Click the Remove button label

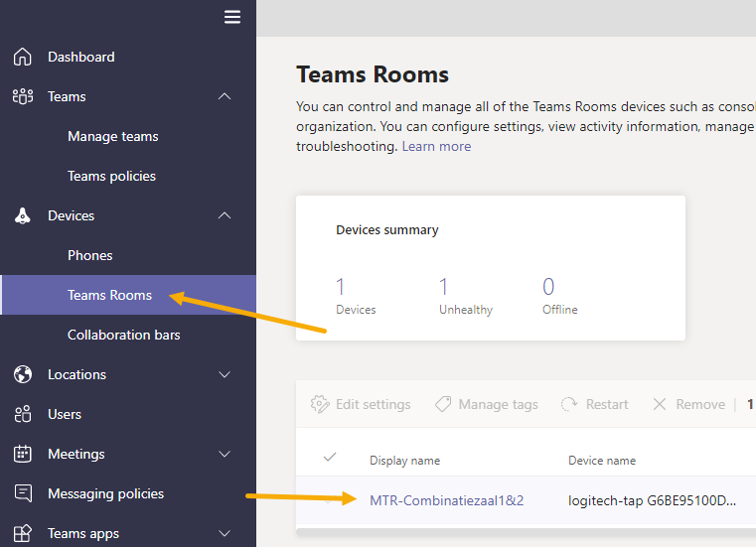click(700, 404)
